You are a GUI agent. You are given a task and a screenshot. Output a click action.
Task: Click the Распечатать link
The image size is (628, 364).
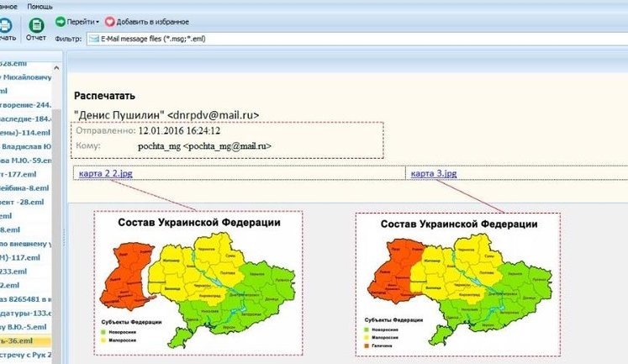tap(104, 96)
